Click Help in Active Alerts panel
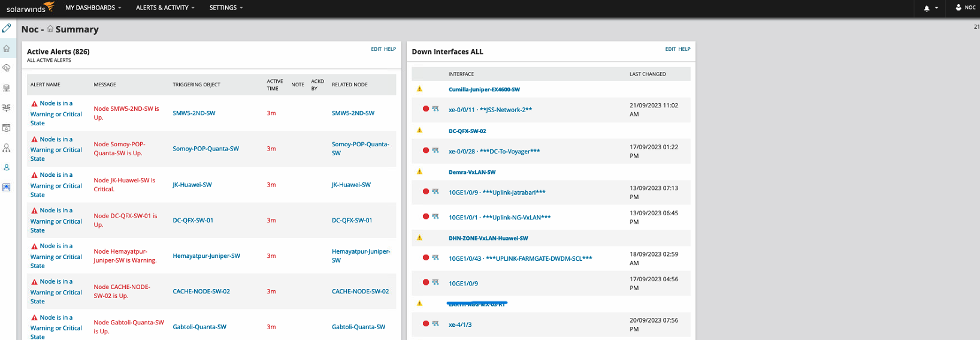This screenshot has height=340, width=980. [x=390, y=49]
